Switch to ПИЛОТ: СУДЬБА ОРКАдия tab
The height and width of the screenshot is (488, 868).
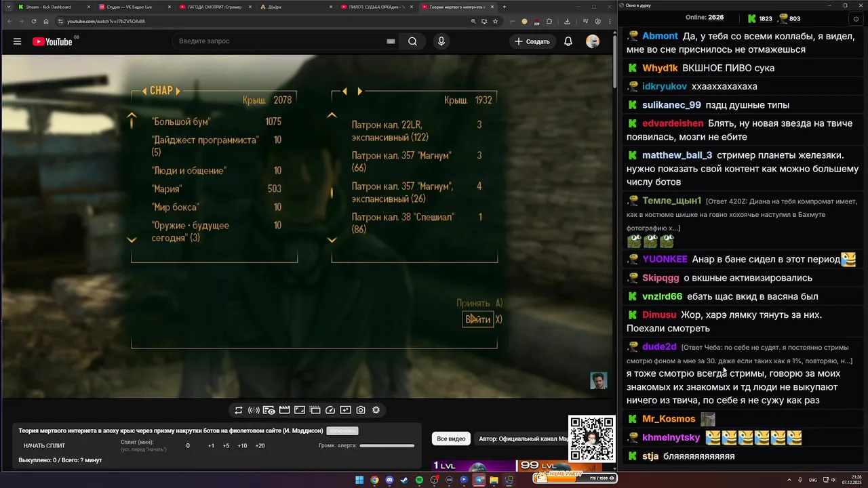coord(376,7)
